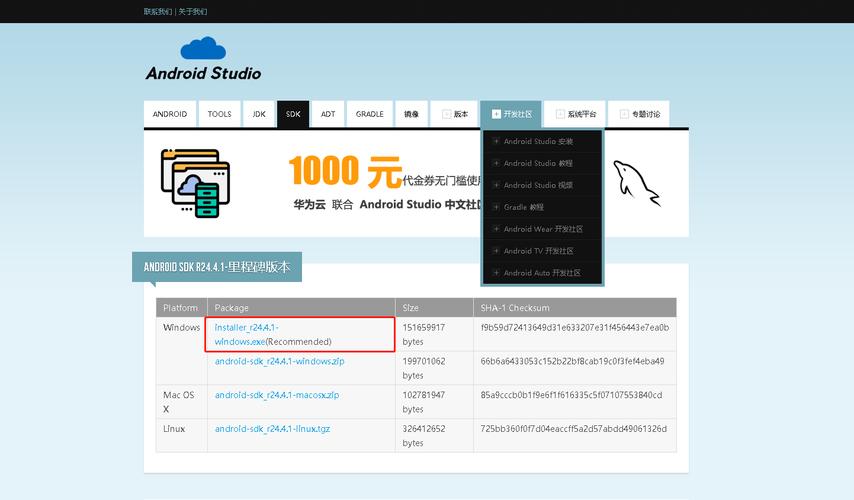Open the JDK tab
854x500 pixels.
259,114
